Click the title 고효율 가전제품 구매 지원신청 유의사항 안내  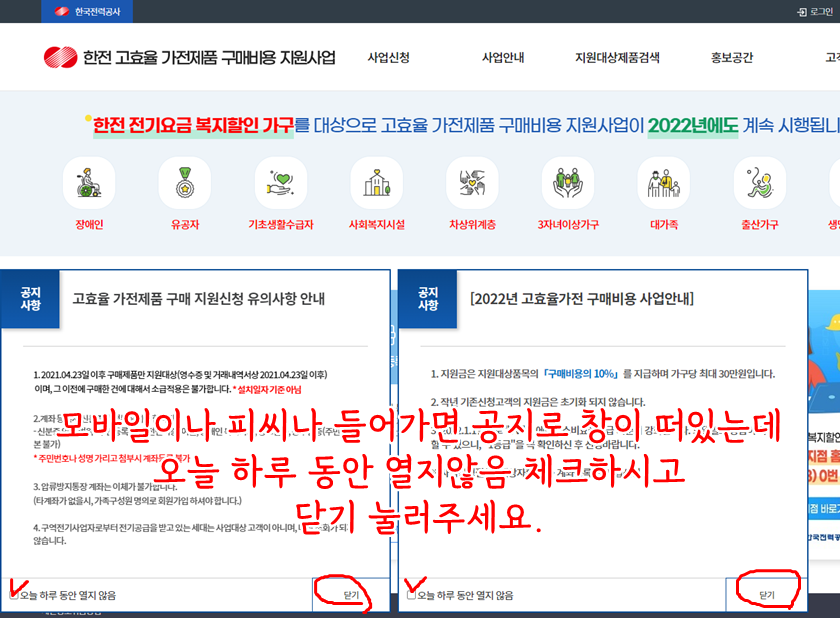tap(198, 299)
